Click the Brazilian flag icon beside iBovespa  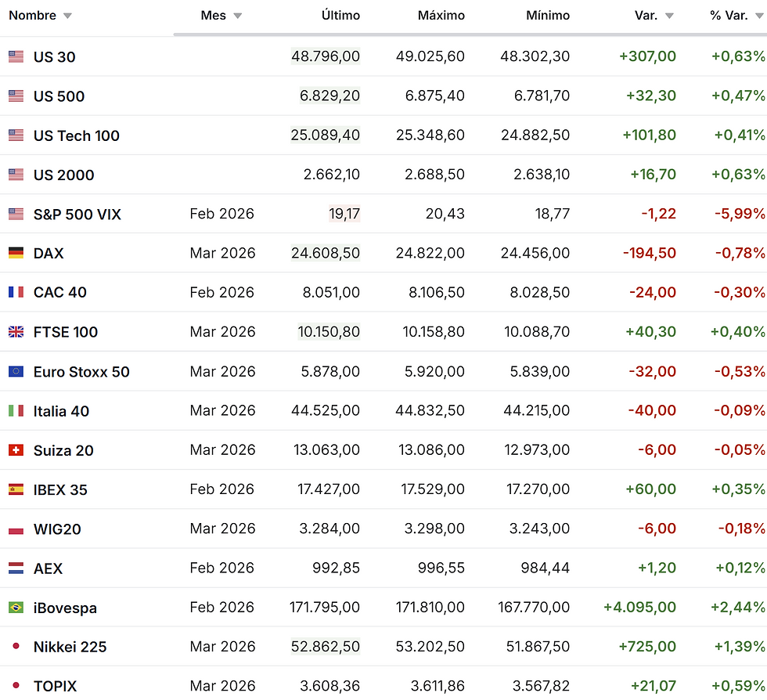point(16,608)
